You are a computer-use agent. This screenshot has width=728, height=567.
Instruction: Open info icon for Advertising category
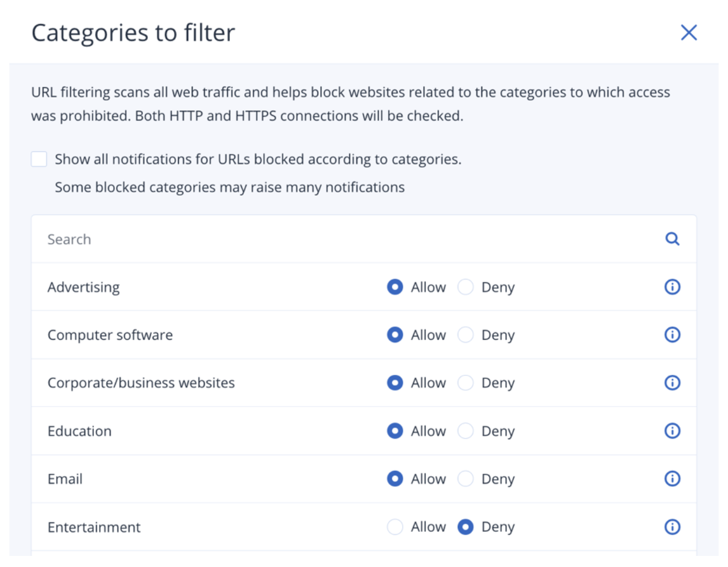672,287
